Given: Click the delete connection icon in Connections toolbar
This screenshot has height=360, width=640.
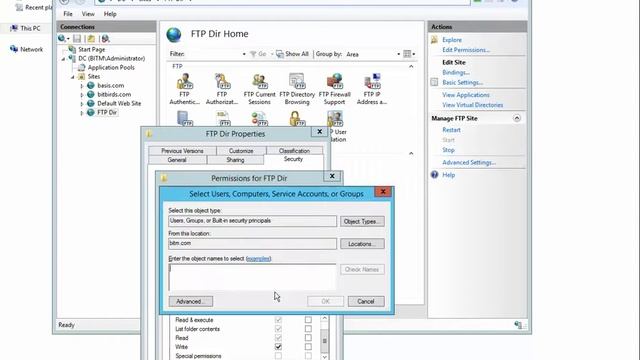Looking at the screenshot, I should pyautogui.click(x=105, y=39).
